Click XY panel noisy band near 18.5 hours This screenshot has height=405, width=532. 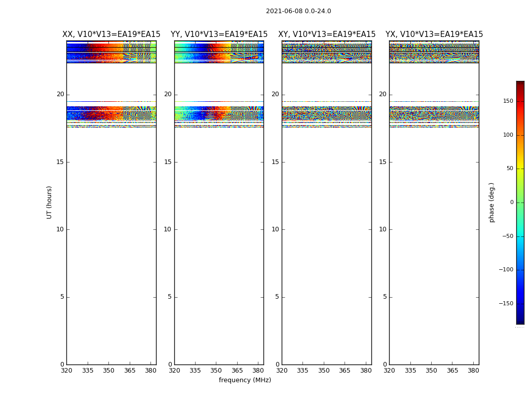(327, 113)
